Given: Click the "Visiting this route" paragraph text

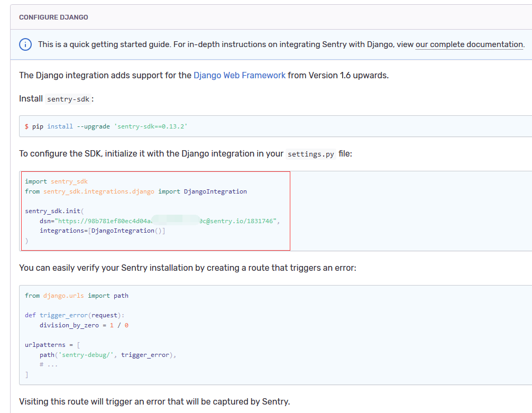Looking at the screenshot, I should point(154,401).
